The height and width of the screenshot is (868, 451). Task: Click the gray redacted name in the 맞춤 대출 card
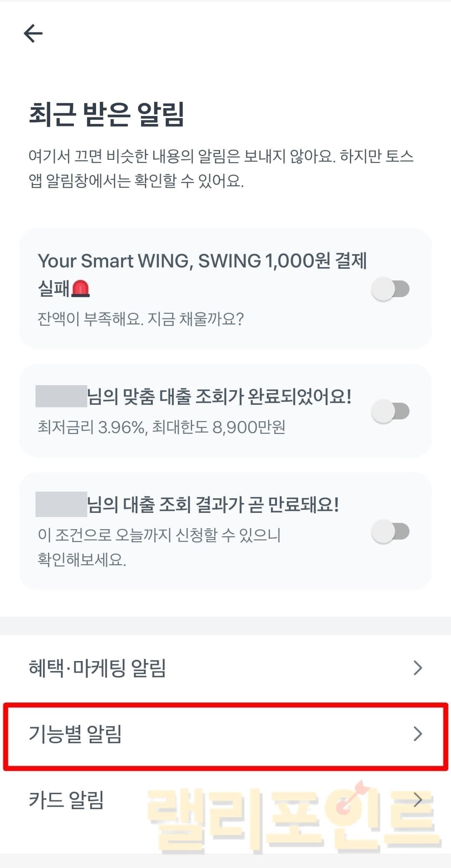coord(61,396)
